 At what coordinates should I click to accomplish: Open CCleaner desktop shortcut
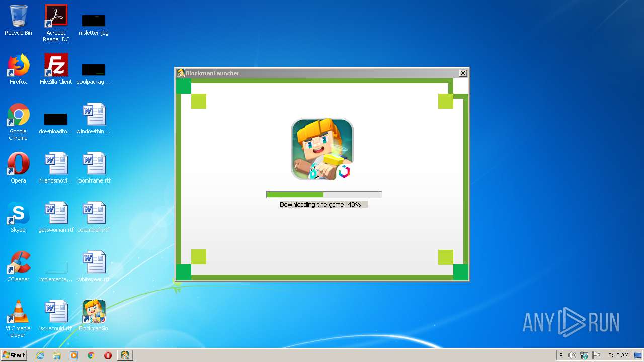tap(18, 266)
